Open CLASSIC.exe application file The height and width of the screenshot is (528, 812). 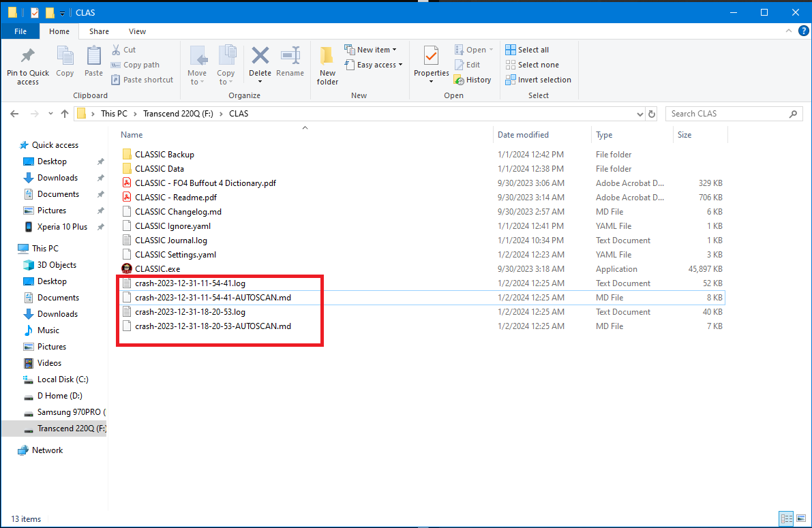tap(157, 269)
